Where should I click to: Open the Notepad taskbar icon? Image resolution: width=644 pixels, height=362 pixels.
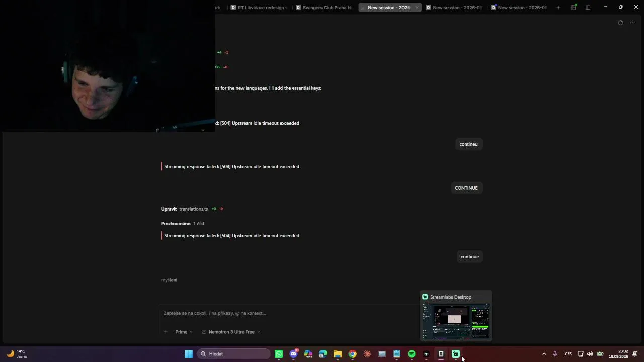(x=397, y=354)
